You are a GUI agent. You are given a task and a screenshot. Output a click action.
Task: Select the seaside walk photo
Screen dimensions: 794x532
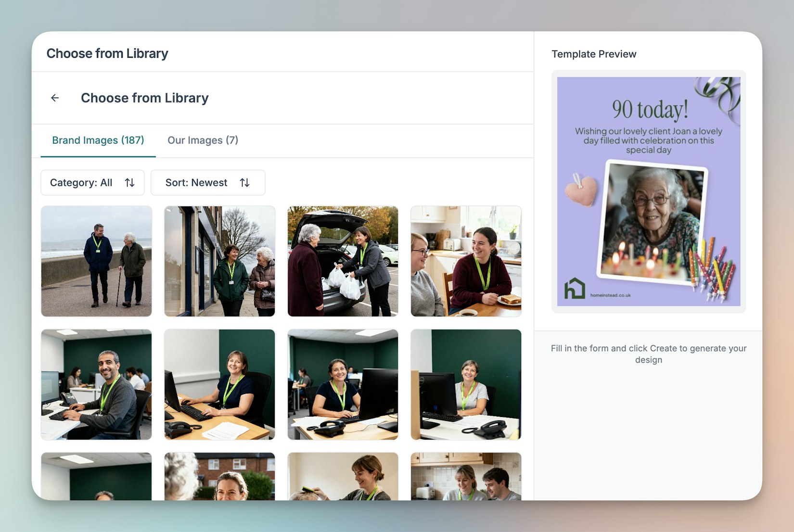pos(96,261)
